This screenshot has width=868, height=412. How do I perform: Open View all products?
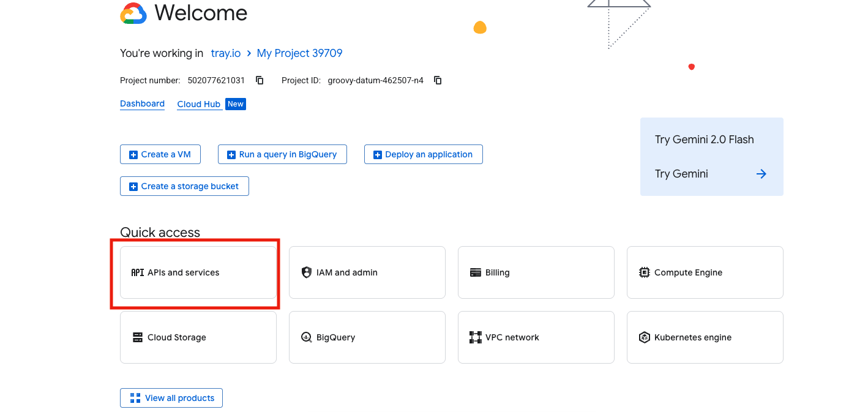click(171, 397)
